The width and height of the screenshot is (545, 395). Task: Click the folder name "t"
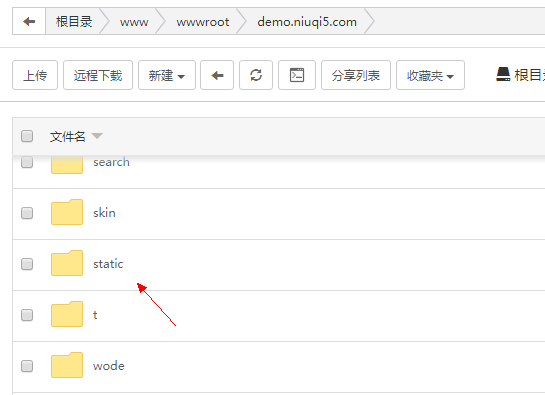[x=95, y=315]
